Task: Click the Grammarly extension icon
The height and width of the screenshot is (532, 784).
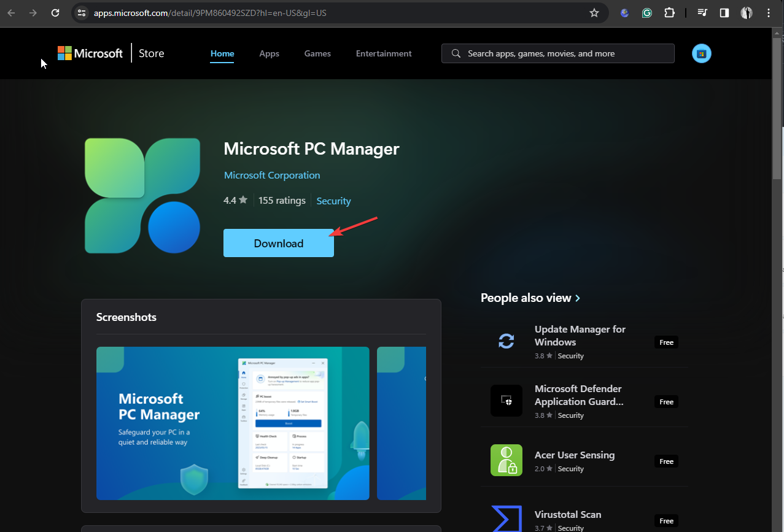Action: [646, 13]
